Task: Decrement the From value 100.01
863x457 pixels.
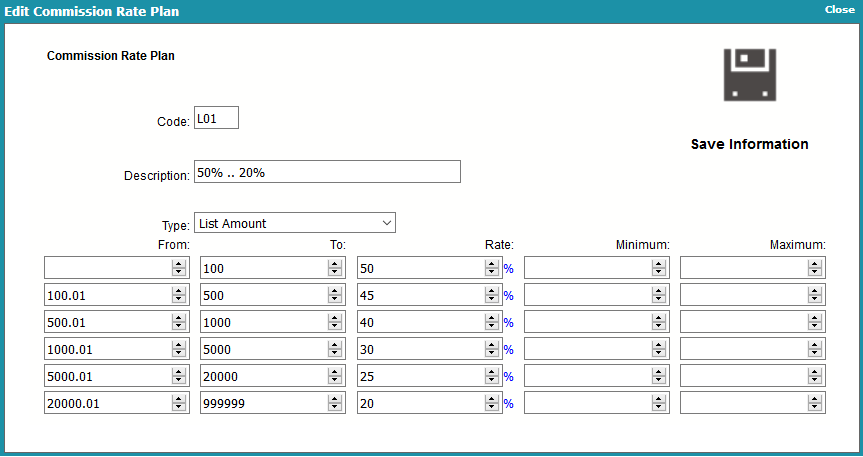Action: [178, 300]
